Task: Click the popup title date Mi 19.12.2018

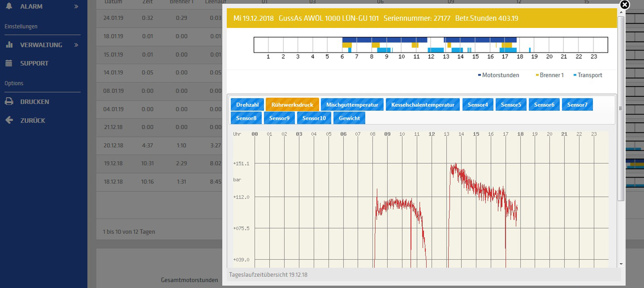Action: click(254, 18)
